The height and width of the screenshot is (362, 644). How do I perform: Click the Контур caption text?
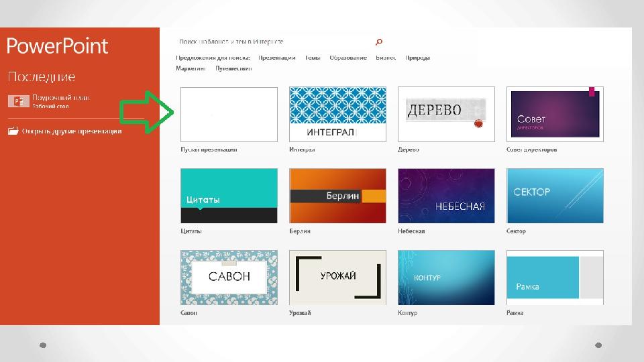pos(407,313)
